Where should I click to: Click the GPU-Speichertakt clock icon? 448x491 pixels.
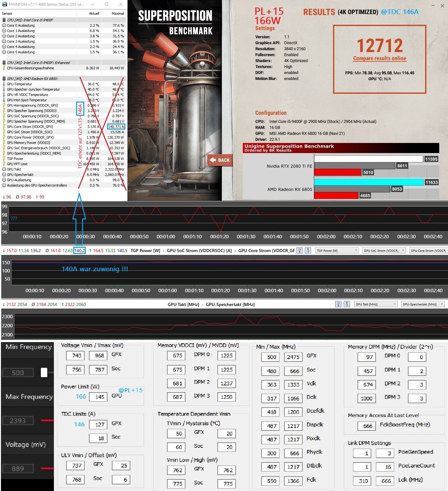pyautogui.click(x=4, y=175)
